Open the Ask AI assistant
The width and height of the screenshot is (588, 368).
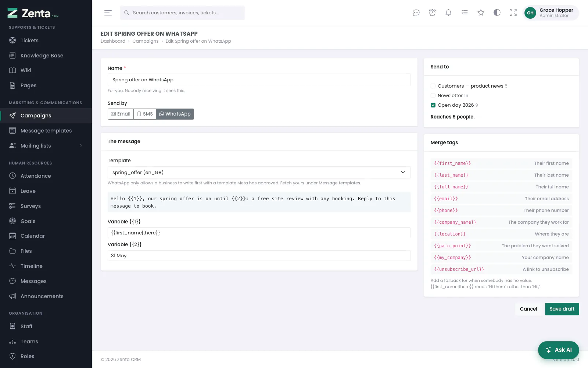pos(559,350)
